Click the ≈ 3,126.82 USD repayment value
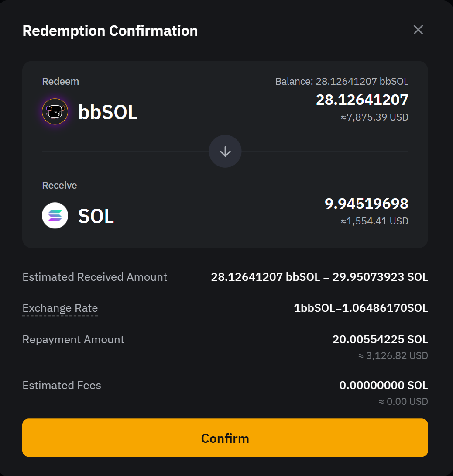This screenshot has width=453, height=476. [393, 355]
